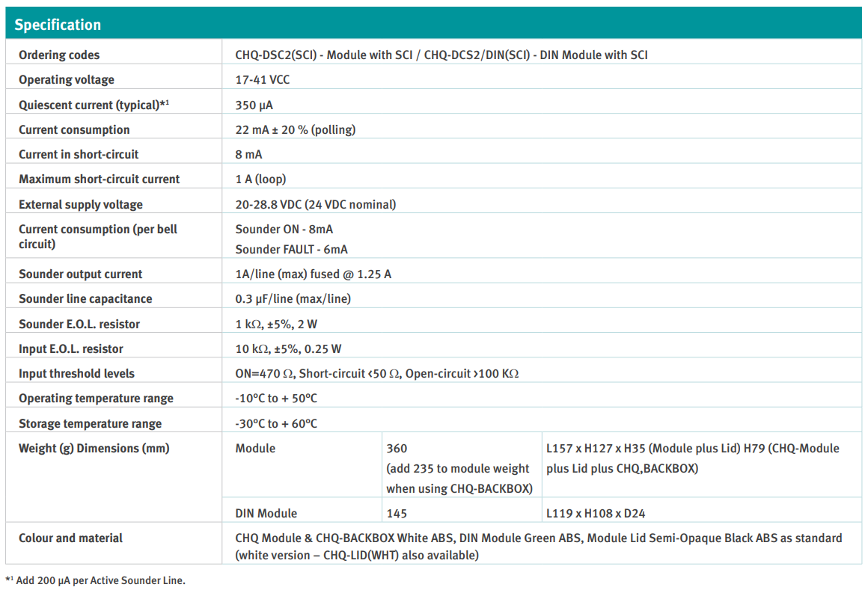
Task: Click the Specification table header
Action: (58, 25)
